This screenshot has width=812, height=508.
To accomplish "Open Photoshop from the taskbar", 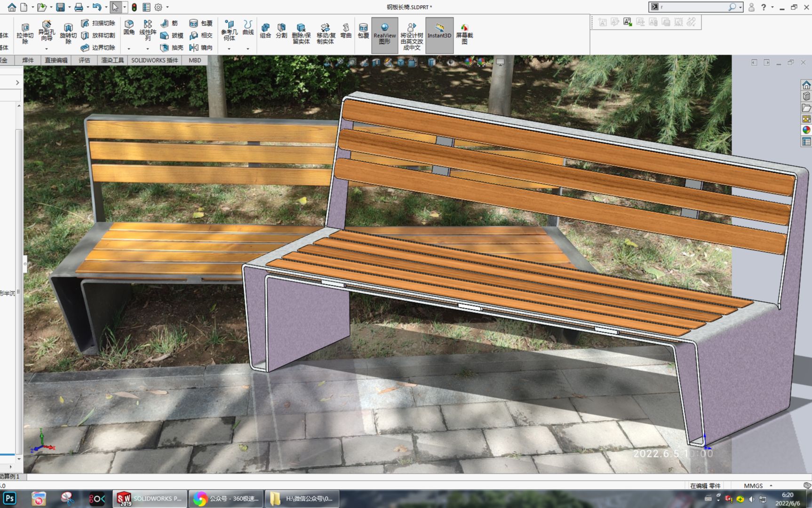I will (10, 499).
